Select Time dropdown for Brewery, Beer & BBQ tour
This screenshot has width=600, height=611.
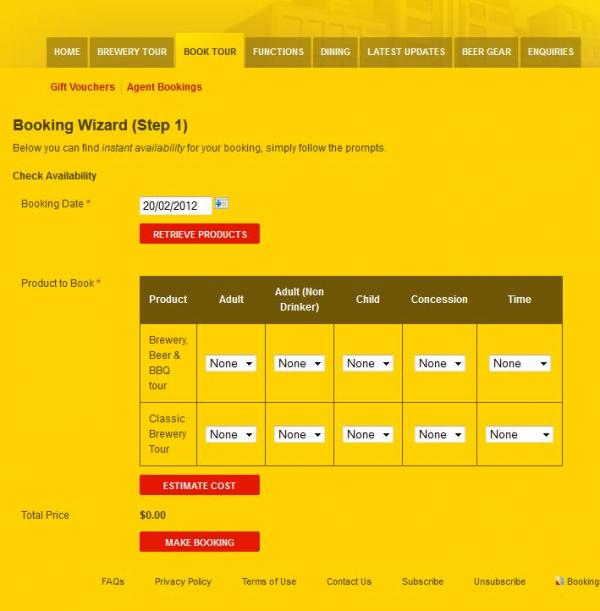click(x=520, y=364)
